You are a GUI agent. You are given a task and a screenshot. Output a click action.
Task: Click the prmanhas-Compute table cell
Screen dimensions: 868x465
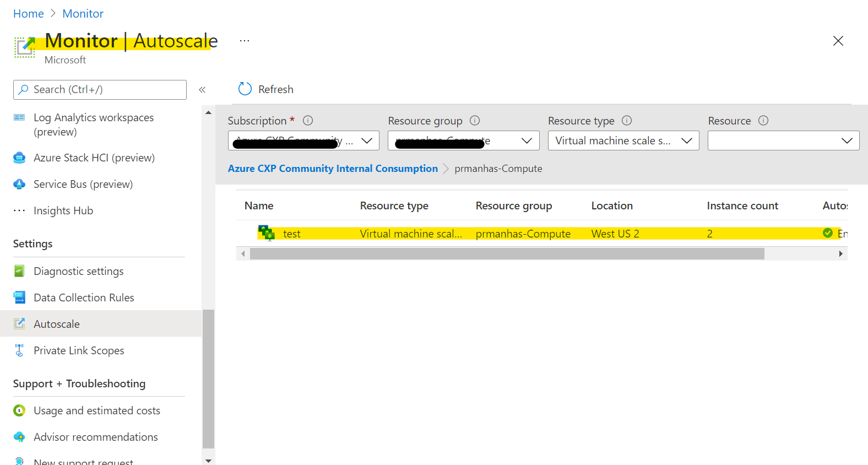click(x=523, y=234)
